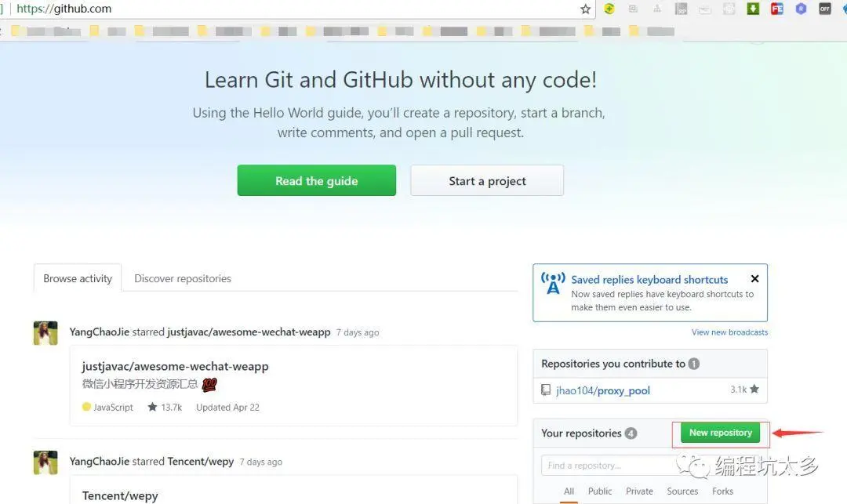Image resolution: width=847 pixels, height=504 pixels.
Task: Open the justjavac/awesome-wechat-weapp card title
Action: coord(175,366)
